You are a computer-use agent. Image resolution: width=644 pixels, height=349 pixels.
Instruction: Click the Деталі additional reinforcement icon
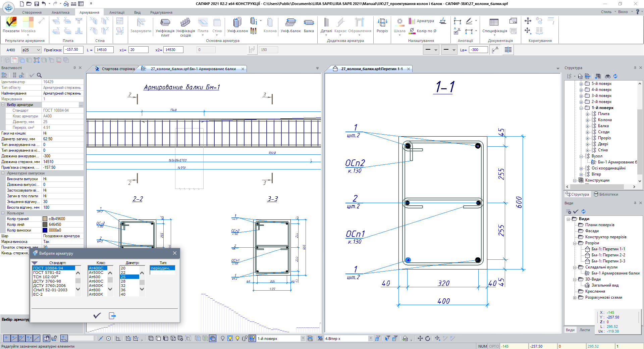click(x=326, y=23)
